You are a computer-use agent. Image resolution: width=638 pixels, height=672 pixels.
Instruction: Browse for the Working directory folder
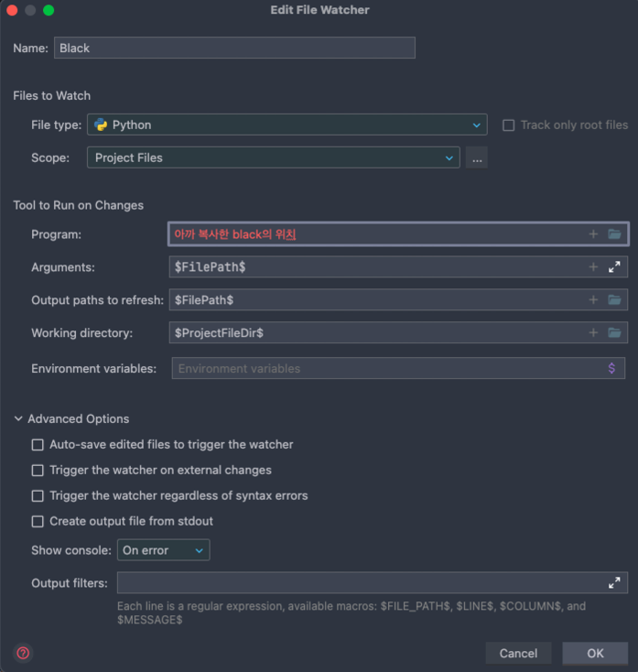[x=614, y=333]
